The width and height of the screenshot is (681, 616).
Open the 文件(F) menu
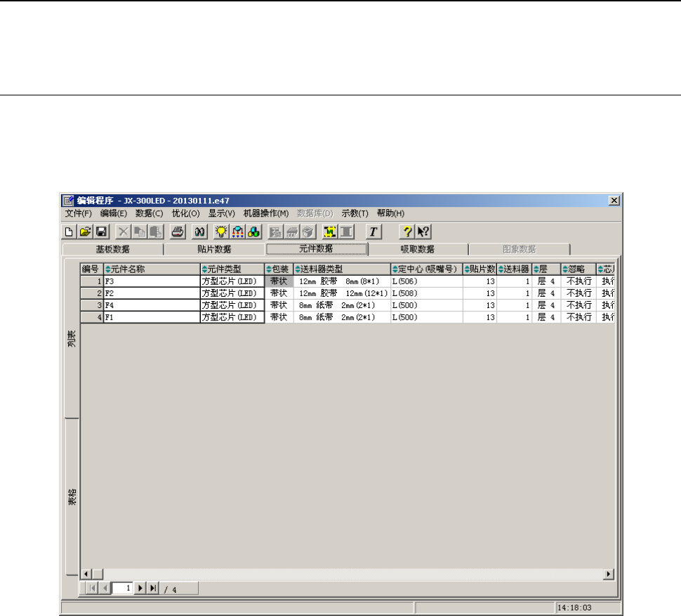[x=78, y=213]
